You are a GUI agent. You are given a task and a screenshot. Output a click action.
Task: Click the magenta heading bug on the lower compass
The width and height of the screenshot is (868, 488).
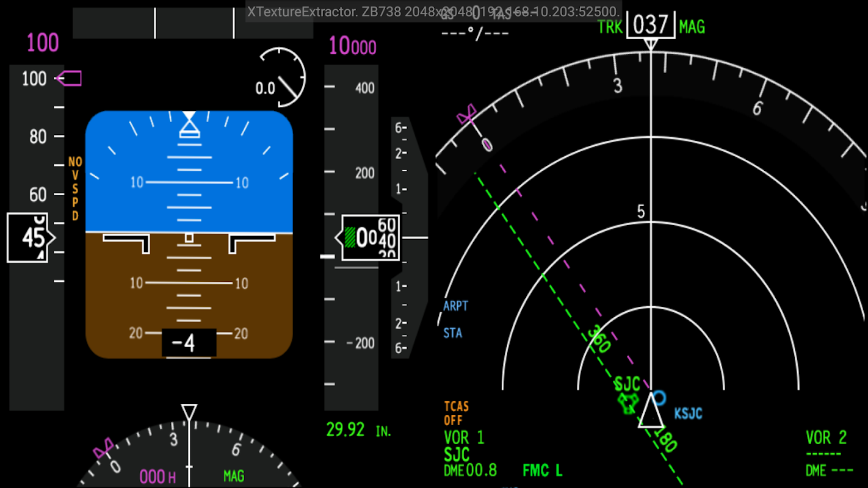[103, 449]
